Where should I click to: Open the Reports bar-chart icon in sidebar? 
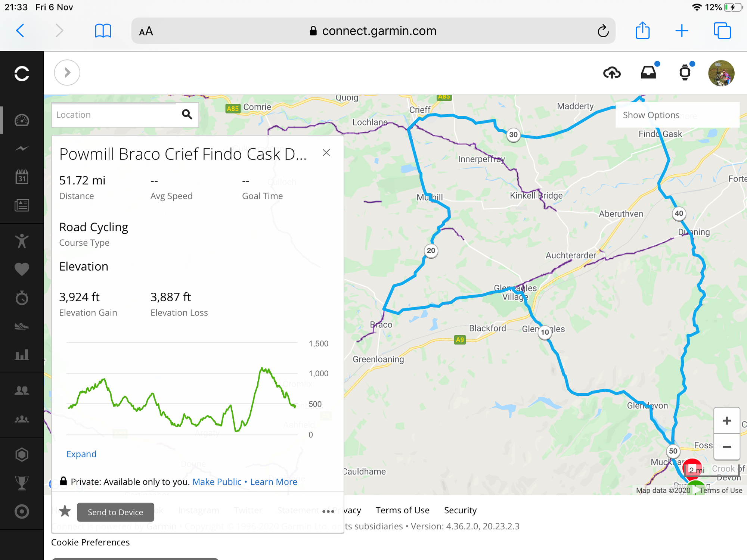tap(22, 355)
